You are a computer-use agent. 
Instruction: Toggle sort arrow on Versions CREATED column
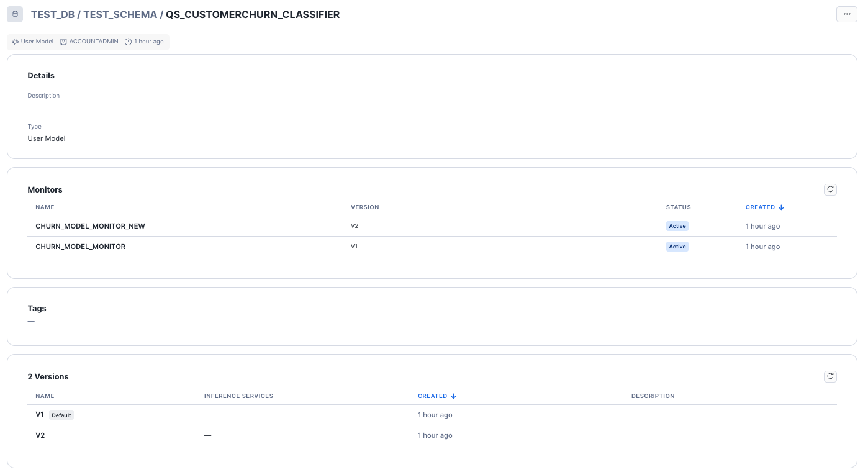coord(453,396)
